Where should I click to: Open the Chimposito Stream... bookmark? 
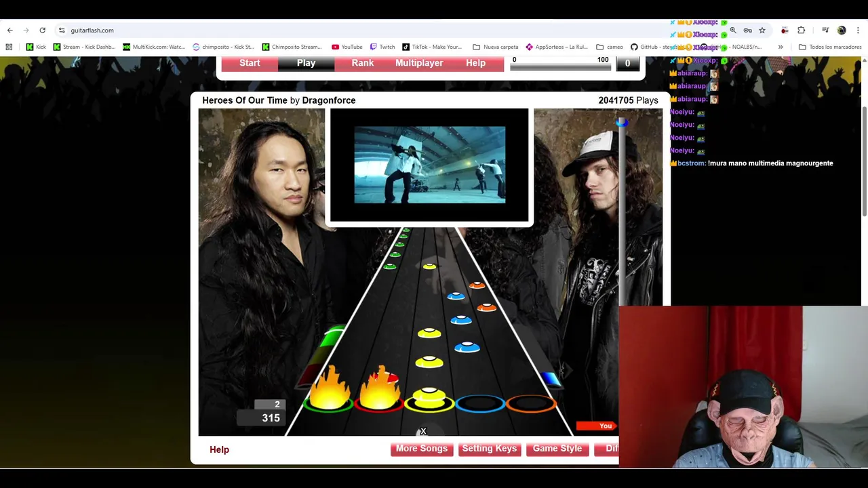pos(292,47)
